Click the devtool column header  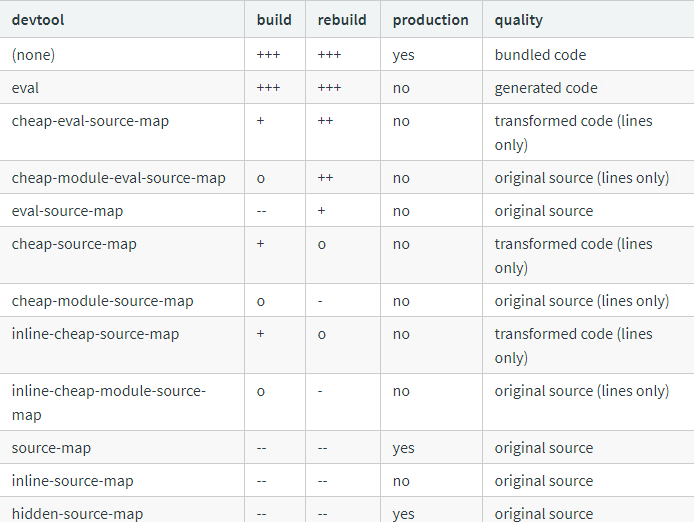pyautogui.click(x=38, y=20)
